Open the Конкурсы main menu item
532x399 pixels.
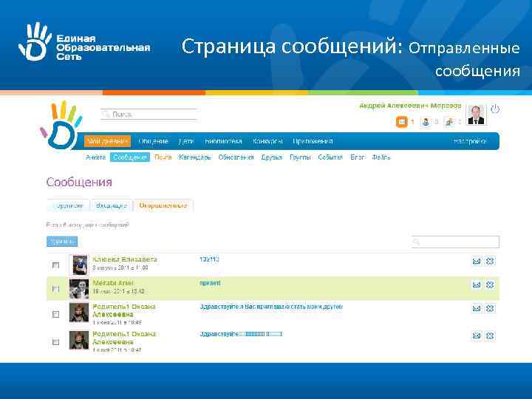click(x=267, y=141)
